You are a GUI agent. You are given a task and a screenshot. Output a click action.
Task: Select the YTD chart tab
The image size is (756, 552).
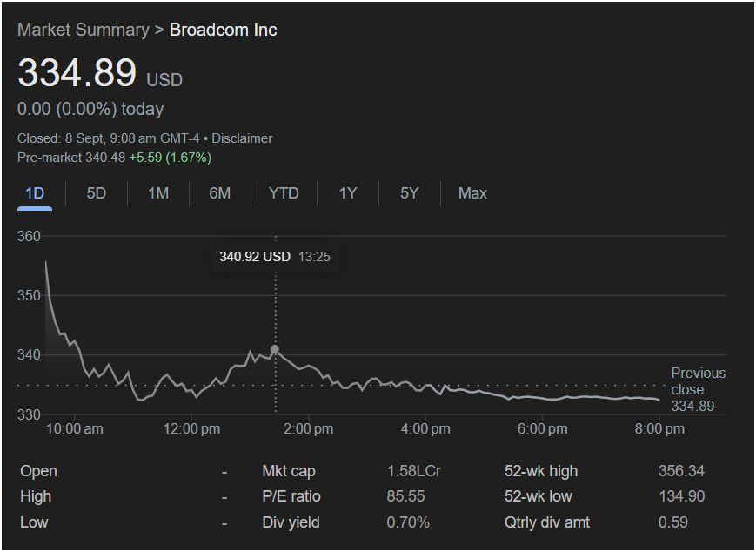pos(284,193)
